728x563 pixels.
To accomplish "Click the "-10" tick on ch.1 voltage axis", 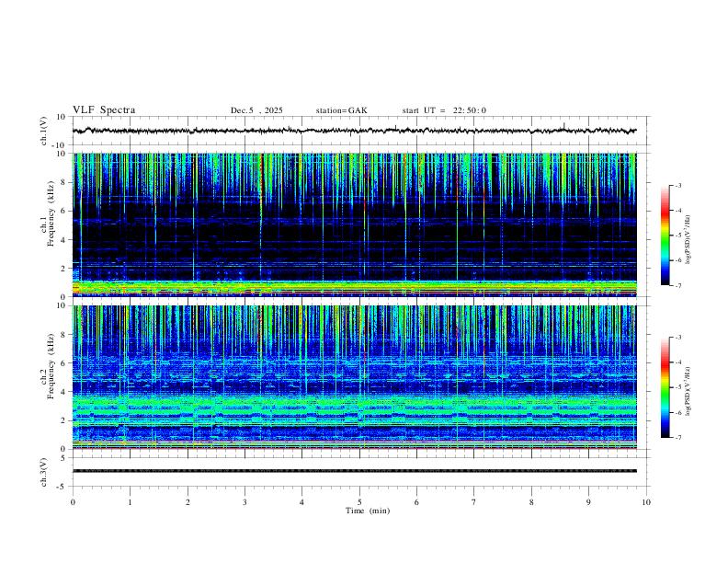I will (61, 145).
